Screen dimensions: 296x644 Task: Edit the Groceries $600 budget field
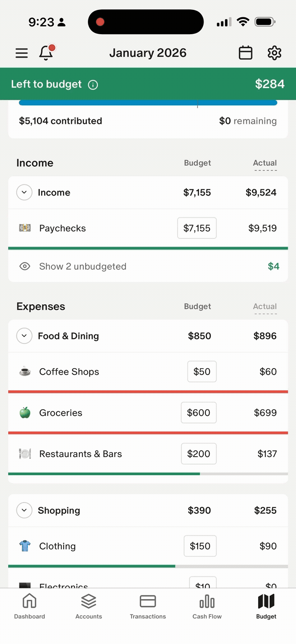tap(199, 413)
